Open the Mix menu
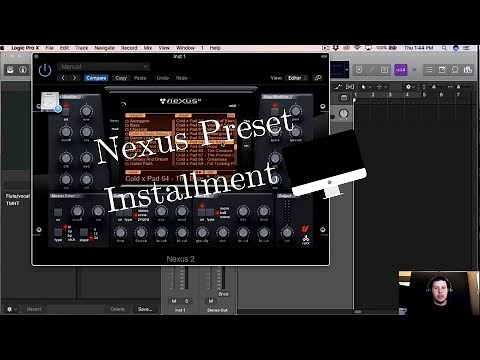 click(148, 48)
